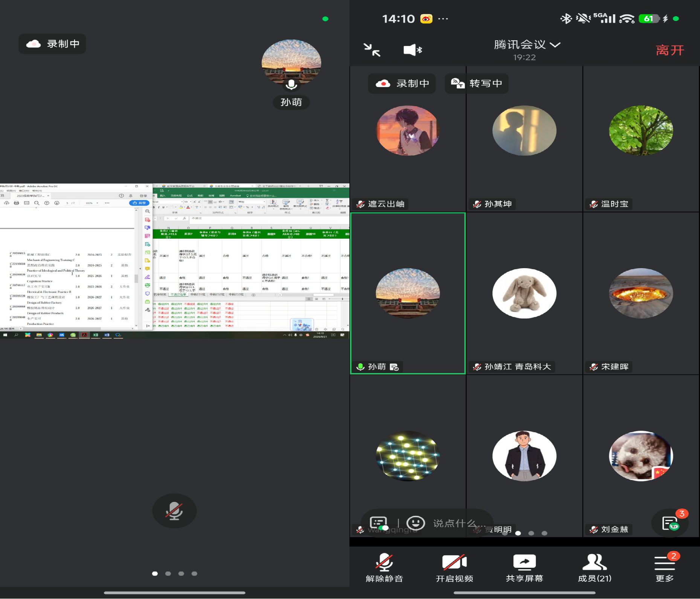This screenshot has width=700, height=599.
Task: Click Acrobat help question mark icon
Action: (x=121, y=196)
